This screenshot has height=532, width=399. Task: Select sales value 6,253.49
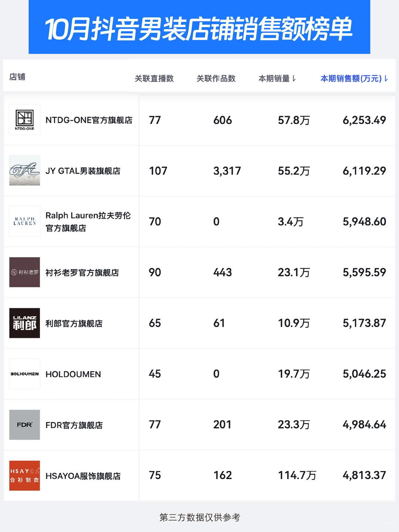click(364, 120)
